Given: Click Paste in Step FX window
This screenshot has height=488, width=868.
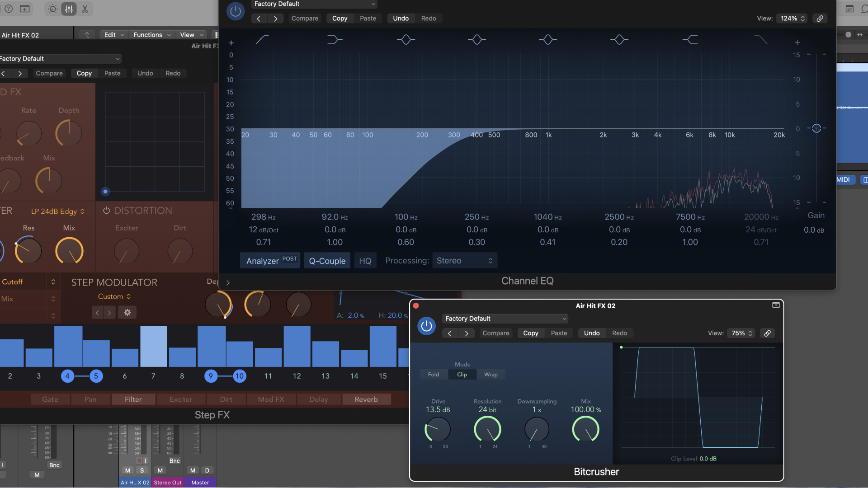Looking at the screenshot, I should pyautogui.click(x=112, y=73).
